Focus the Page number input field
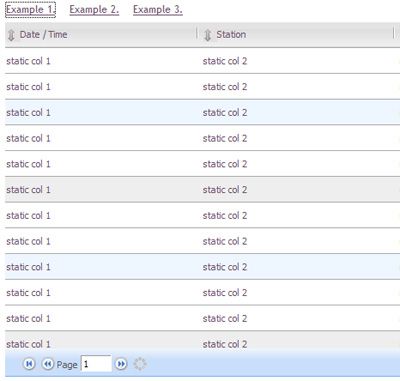The image size is (400, 381). coord(96,364)
